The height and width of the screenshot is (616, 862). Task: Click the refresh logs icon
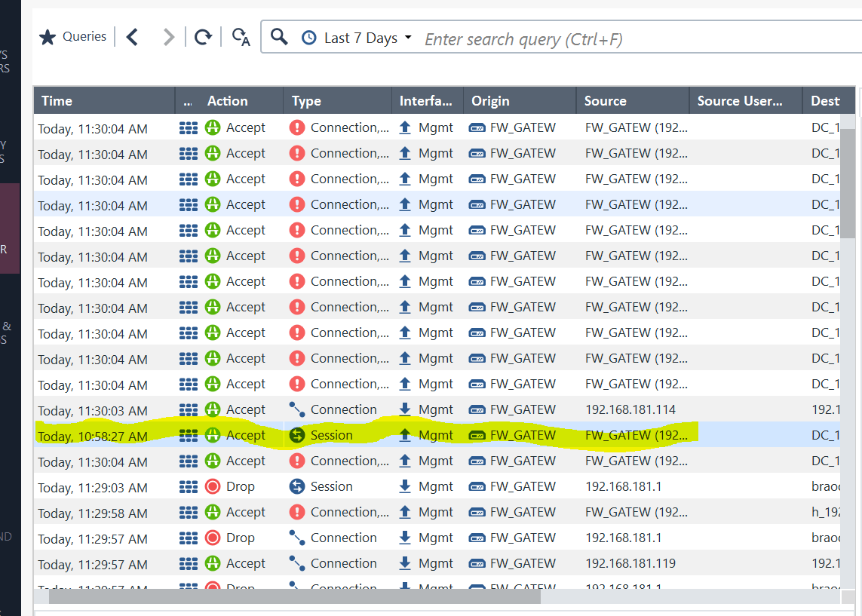204,36
